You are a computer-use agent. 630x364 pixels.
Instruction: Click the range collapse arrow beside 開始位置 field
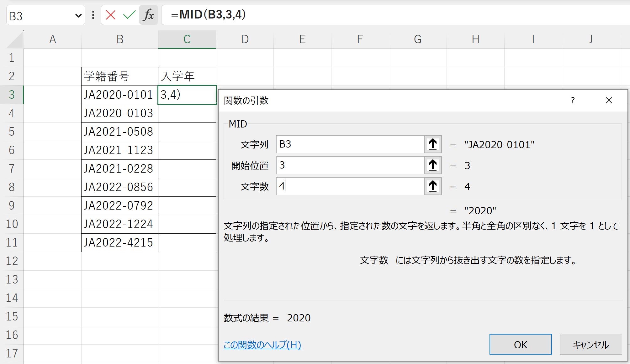pos(433,165)
